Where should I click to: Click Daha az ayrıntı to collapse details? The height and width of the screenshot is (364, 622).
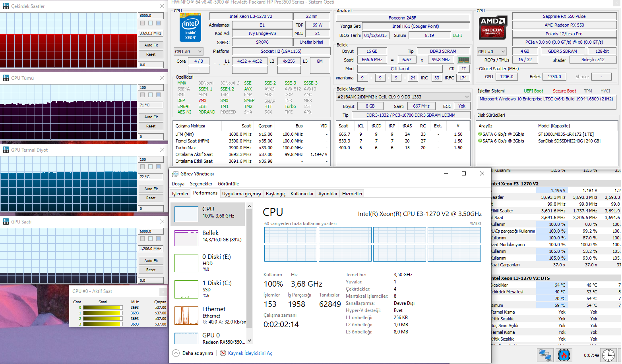coord(198,353)
